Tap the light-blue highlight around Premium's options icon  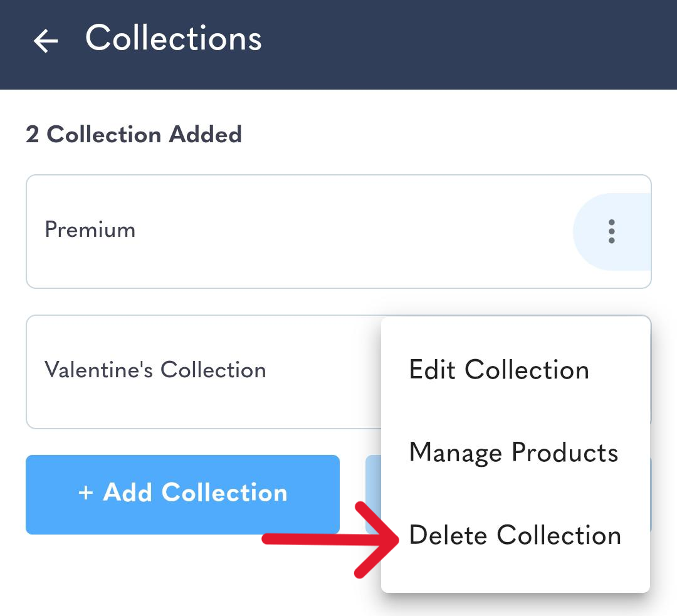point(611,231)
